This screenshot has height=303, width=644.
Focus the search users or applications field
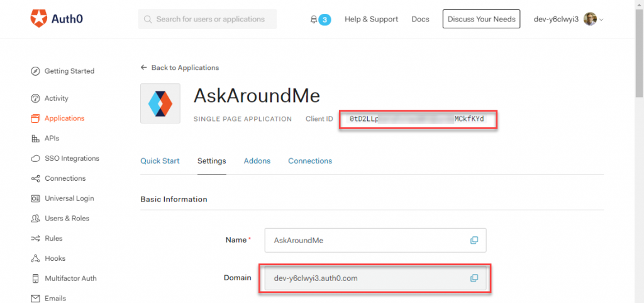[208, 20]
